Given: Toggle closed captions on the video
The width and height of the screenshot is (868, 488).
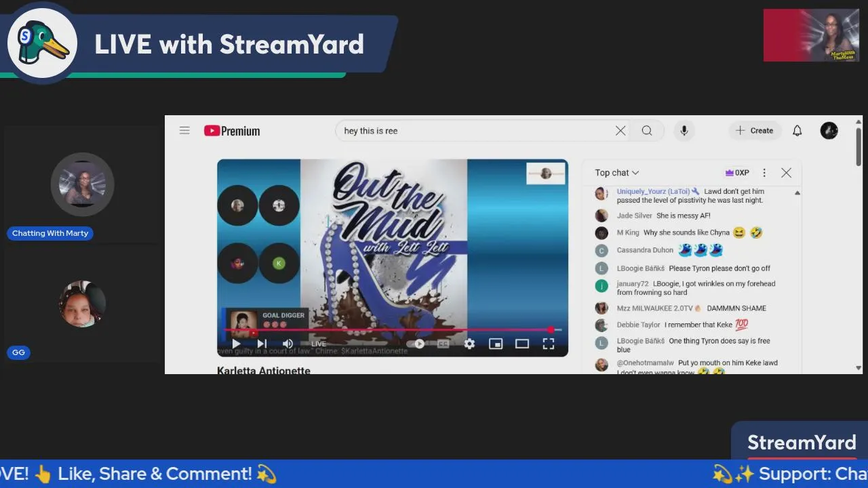Looking at the screenshot, I should click(x=443, y=344).
